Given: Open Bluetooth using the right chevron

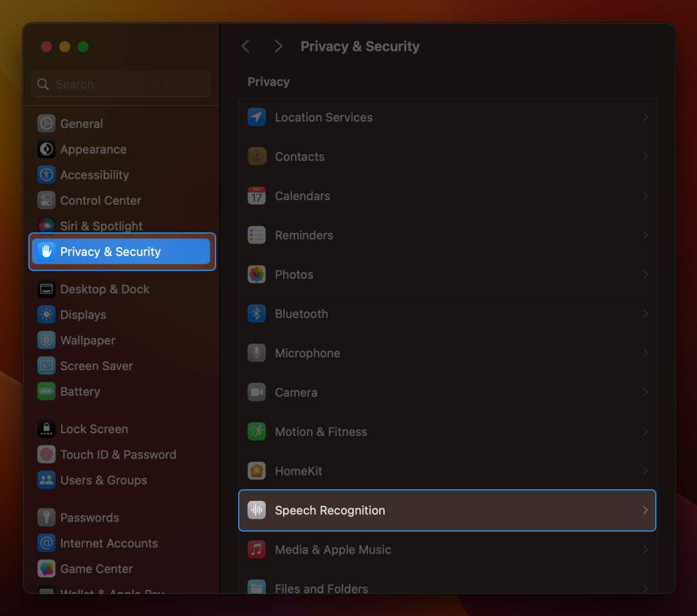Looking at the screenshot, I should [x=645, y=313].
